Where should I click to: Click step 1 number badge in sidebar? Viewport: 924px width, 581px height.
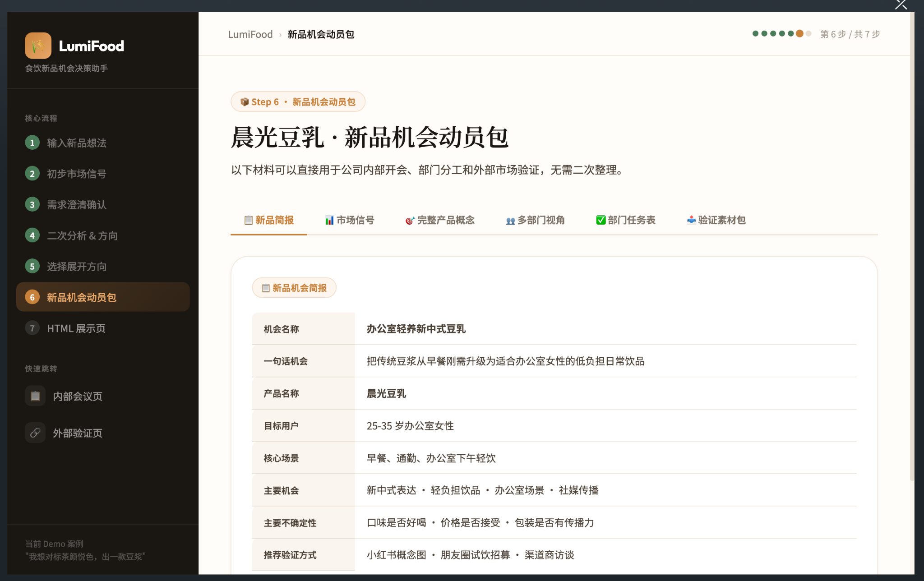click(x=32, y=143)
